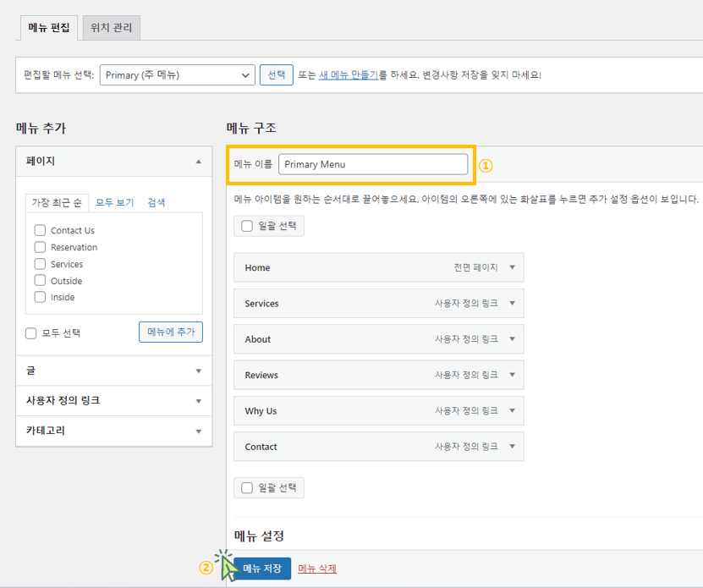The height and width of the screenshot is (588, 703).
Task: Click the 전면 페이지 label on Home
Action: [475, 267]
